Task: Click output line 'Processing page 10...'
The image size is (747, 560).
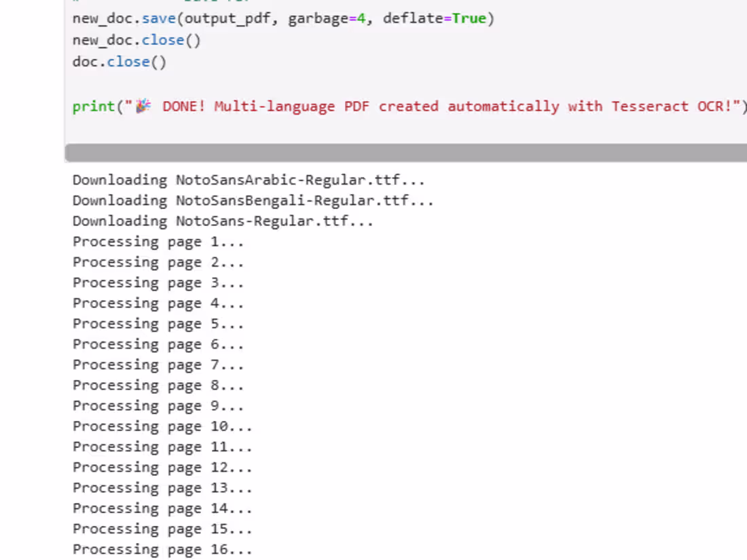Action: click(162, 427)
